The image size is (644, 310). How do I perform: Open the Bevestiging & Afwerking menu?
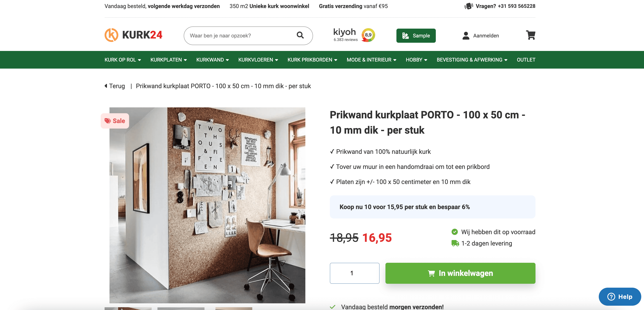click(x=472, y=60)
